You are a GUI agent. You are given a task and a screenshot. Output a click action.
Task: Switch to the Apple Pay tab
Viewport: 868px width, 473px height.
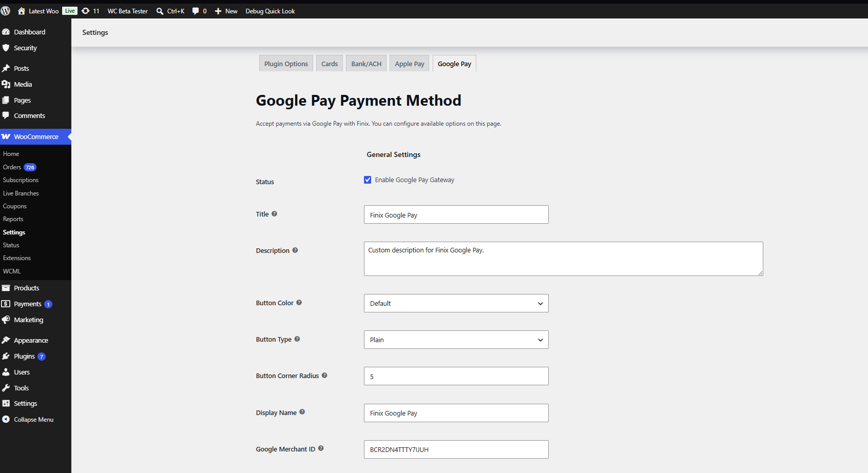[x=410, y=64]
